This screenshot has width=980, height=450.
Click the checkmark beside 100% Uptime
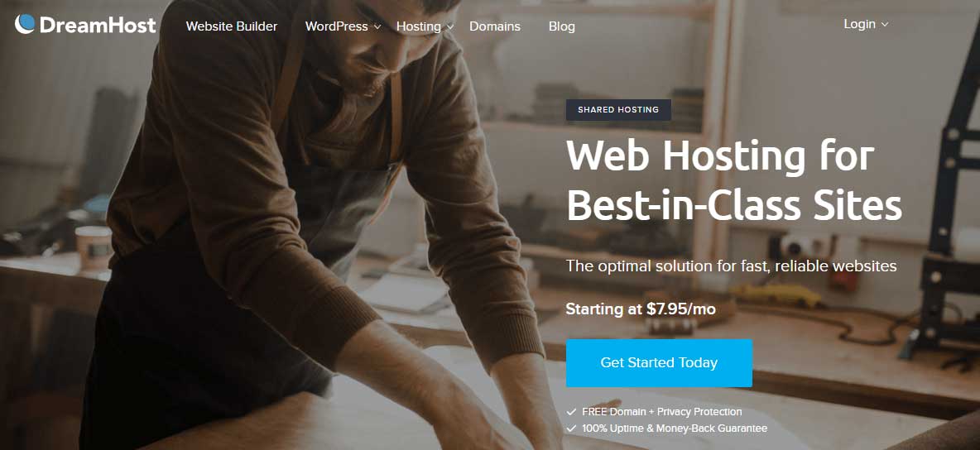pyautogui.click(x=571, y=428)
